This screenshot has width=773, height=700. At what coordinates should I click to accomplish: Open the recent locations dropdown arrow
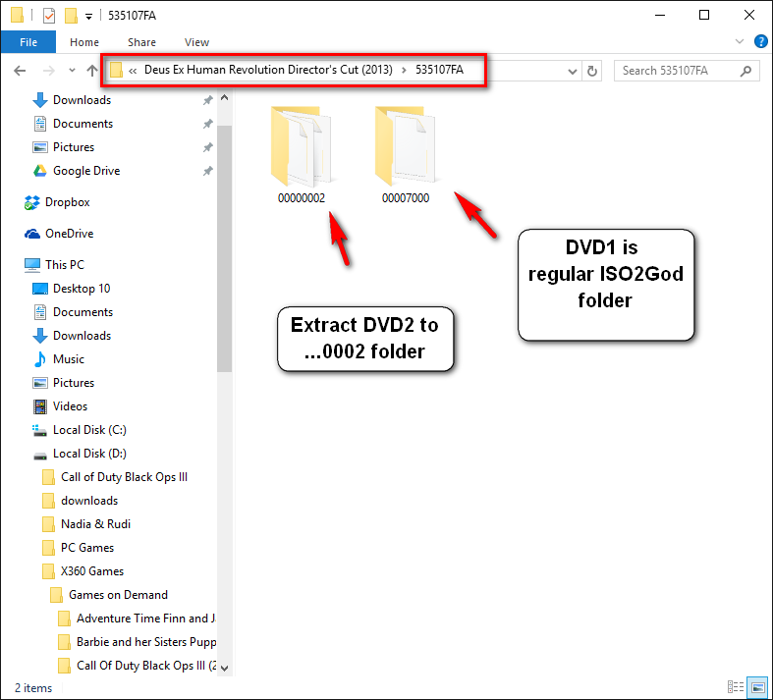72,71
